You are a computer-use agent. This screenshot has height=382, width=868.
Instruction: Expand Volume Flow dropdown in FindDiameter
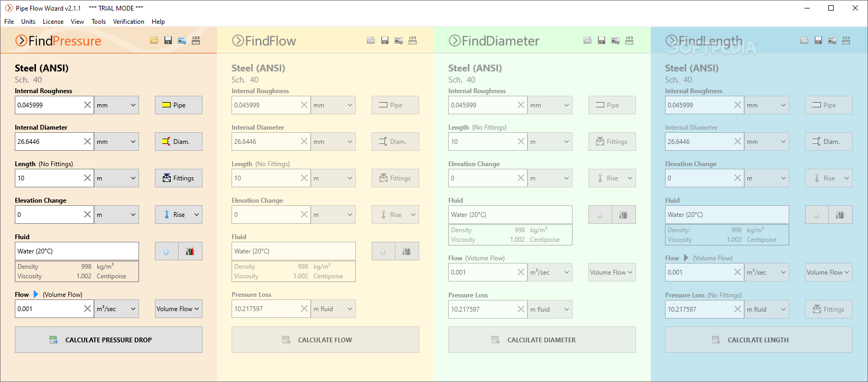[x=612, y=272]
